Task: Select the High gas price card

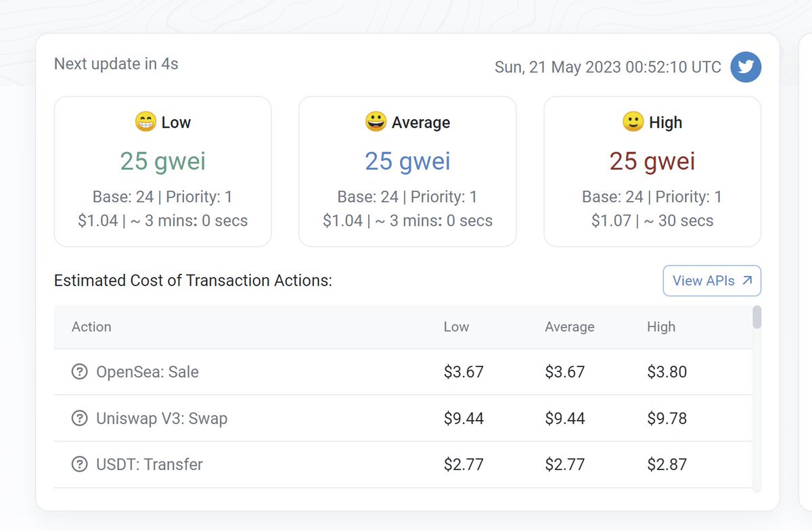Action: pyautogui.click(x=652, y=170)
